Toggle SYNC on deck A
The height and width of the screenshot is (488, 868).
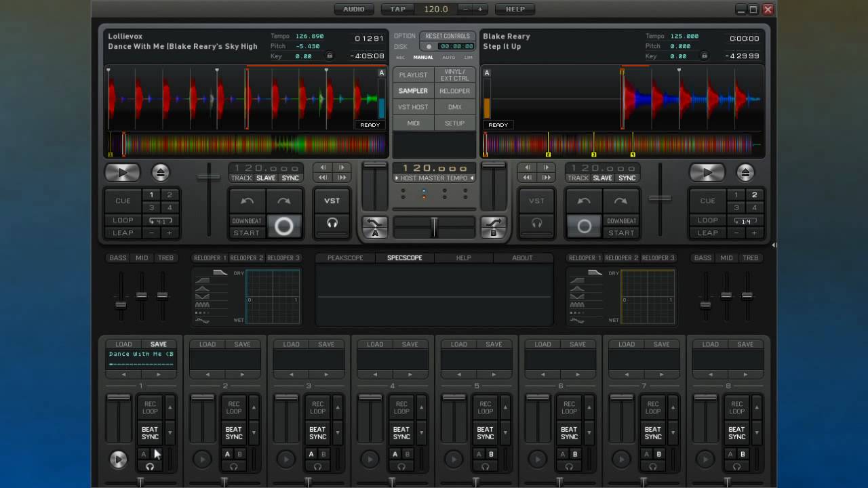point(290,178)
